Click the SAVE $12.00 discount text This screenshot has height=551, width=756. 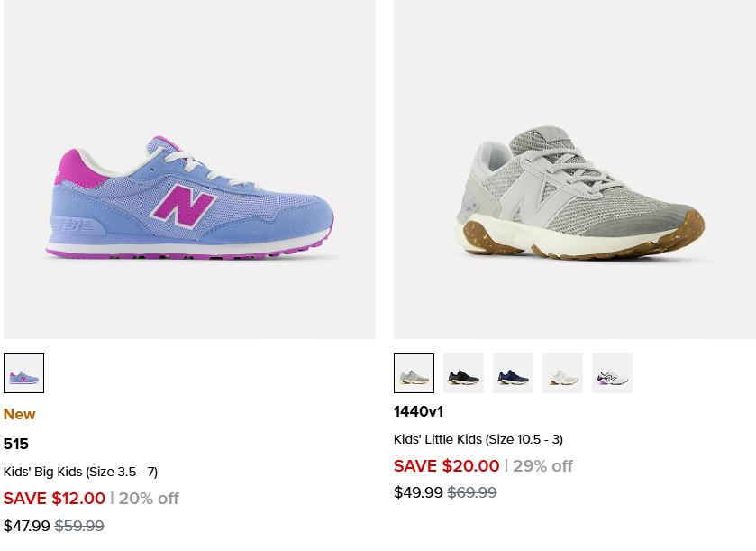coord(54,498)
